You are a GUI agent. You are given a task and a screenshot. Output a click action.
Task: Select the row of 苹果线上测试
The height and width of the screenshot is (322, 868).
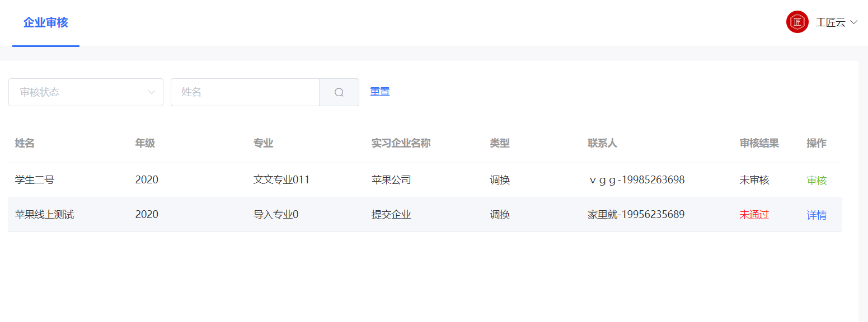(336, 214)
